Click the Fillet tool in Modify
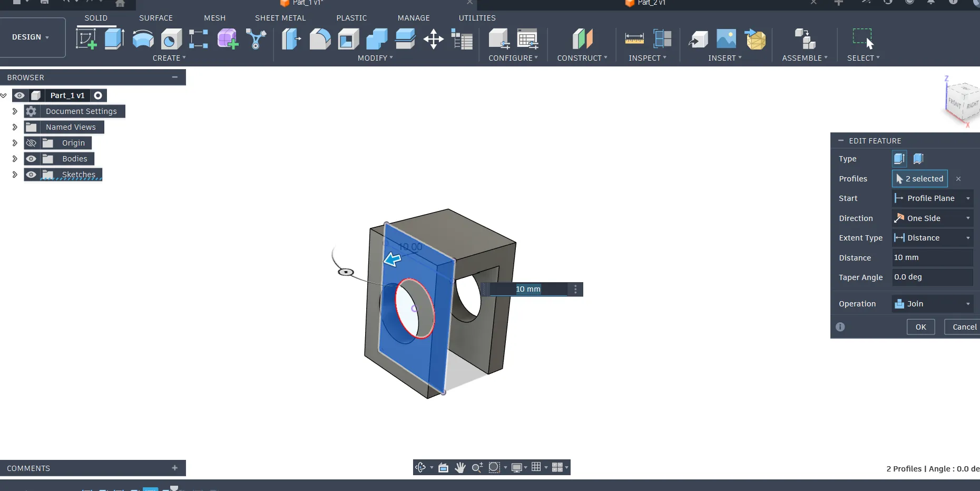This screenshot has height=491, width=980. [x=320, y=39]
